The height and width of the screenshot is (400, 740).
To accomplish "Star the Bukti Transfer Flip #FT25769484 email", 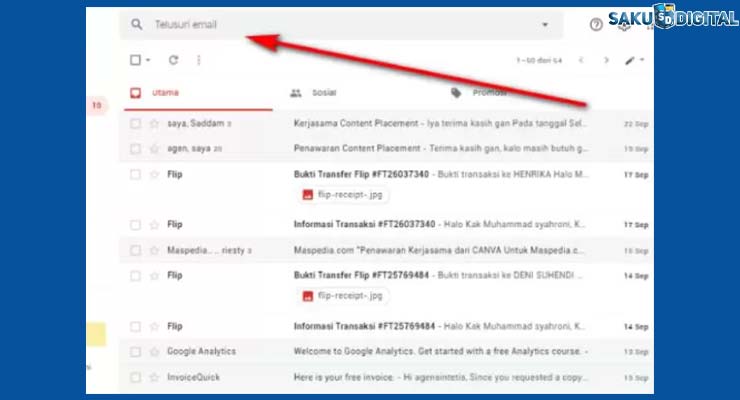I will click(x=154, y=275).
